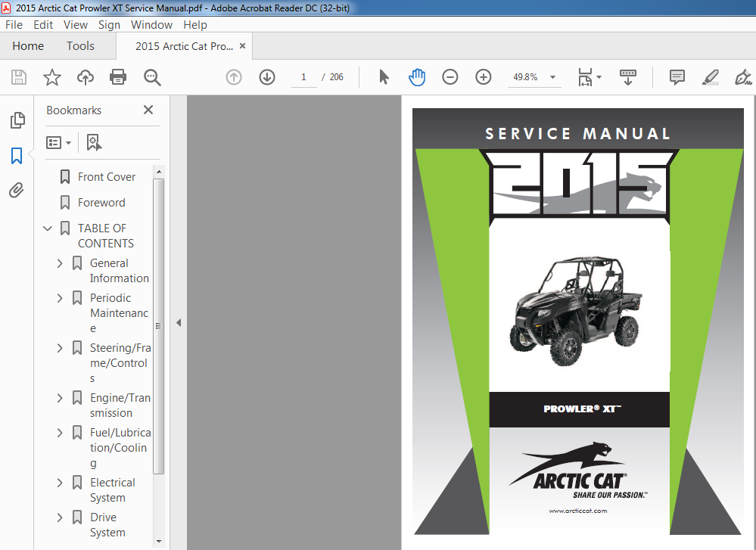The width and height of the screenshot is (756, 550).
Task: Select the Highlight text pen icon
Action: (x=711, y=77)
